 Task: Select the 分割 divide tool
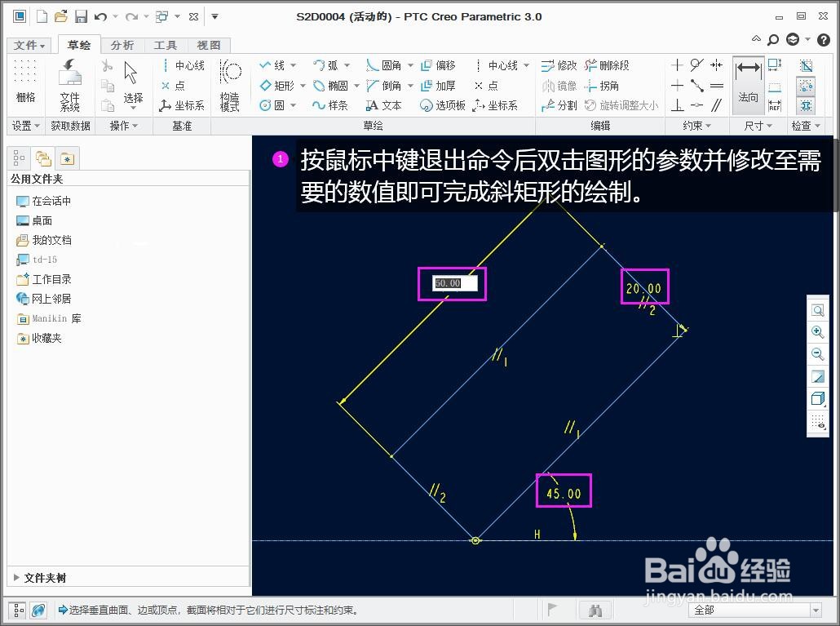coord(559,105)
